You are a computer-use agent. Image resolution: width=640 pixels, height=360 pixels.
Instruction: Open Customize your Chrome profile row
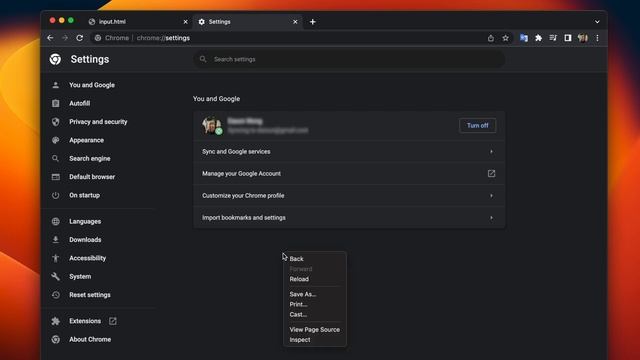[349, 196]
